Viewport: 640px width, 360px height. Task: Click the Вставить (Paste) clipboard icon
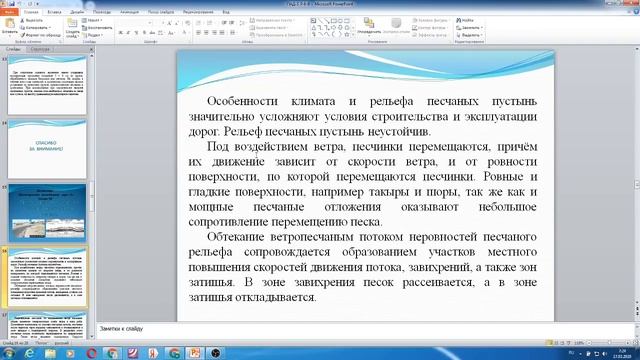(9, 24)
